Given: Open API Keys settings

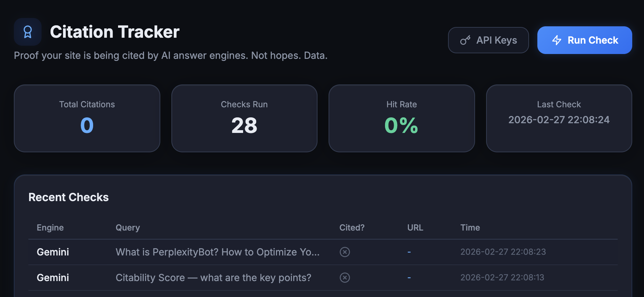Looking at the screenshot, I should [x=488, y=40].
